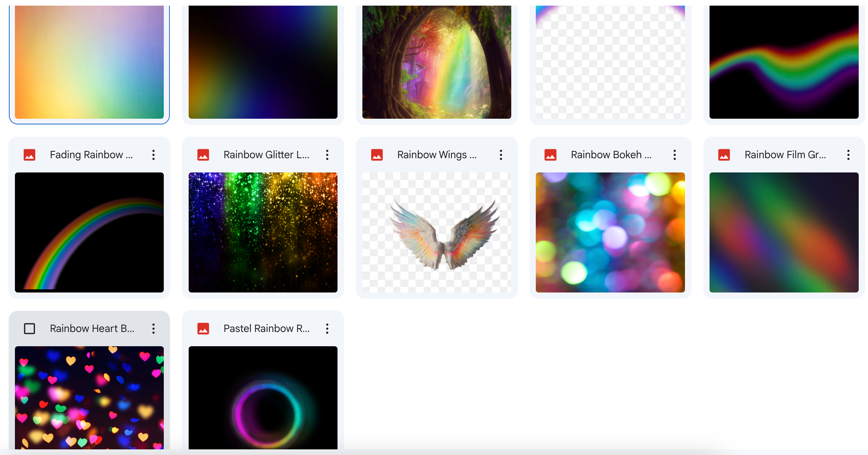This screenshot has width=868, height=455.
Task: Tick the Rainbow Heart Bokeh checkbox
Action: (29, 329)
